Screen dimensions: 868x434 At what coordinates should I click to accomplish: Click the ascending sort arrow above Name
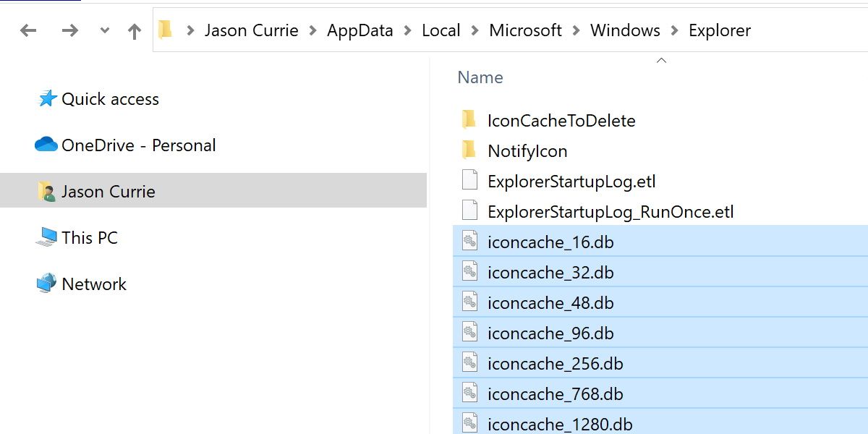(661, 61)
